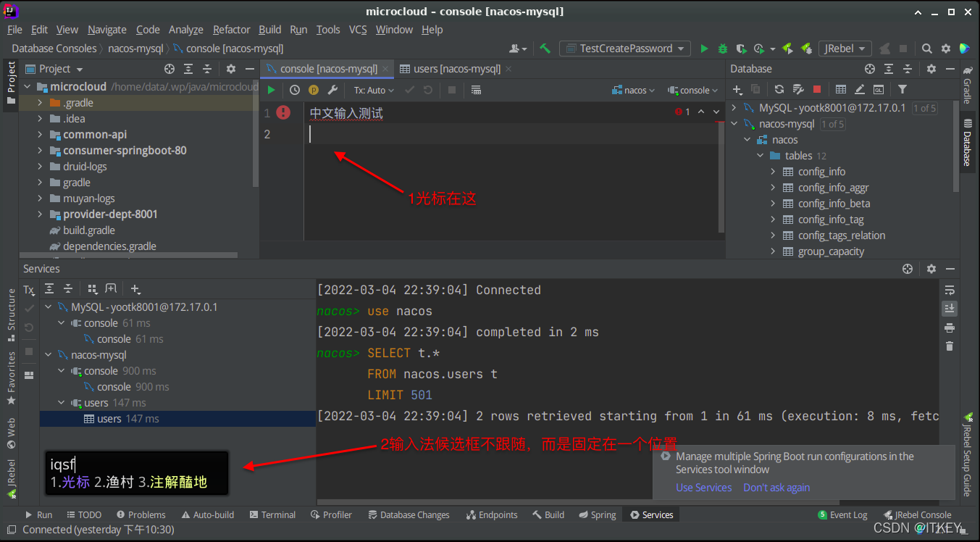Run with Coverage from main toolbar

[740, 49]
